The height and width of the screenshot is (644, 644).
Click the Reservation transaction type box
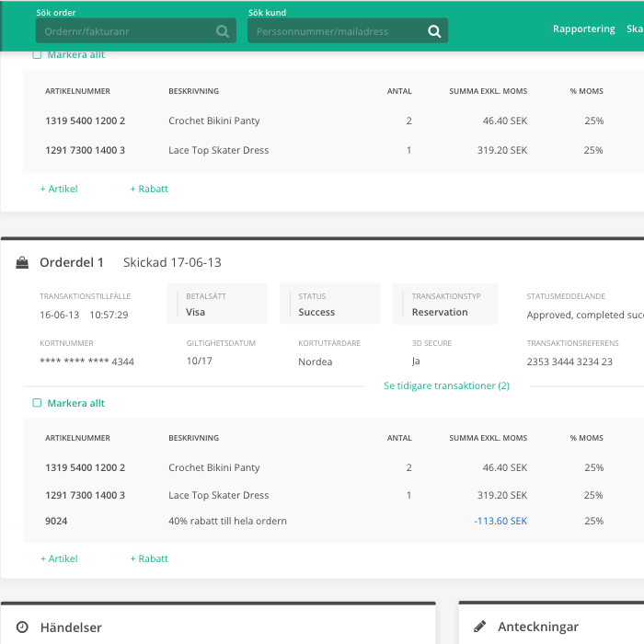coord(444,304)
